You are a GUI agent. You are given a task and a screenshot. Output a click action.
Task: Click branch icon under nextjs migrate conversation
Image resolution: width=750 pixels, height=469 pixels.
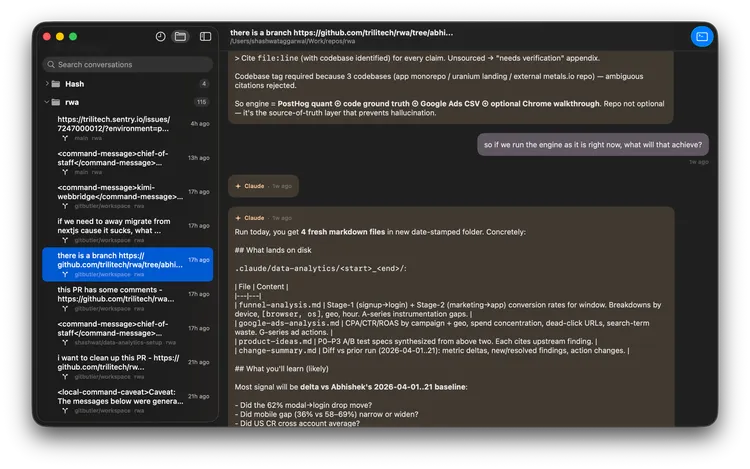click(65, 240)
